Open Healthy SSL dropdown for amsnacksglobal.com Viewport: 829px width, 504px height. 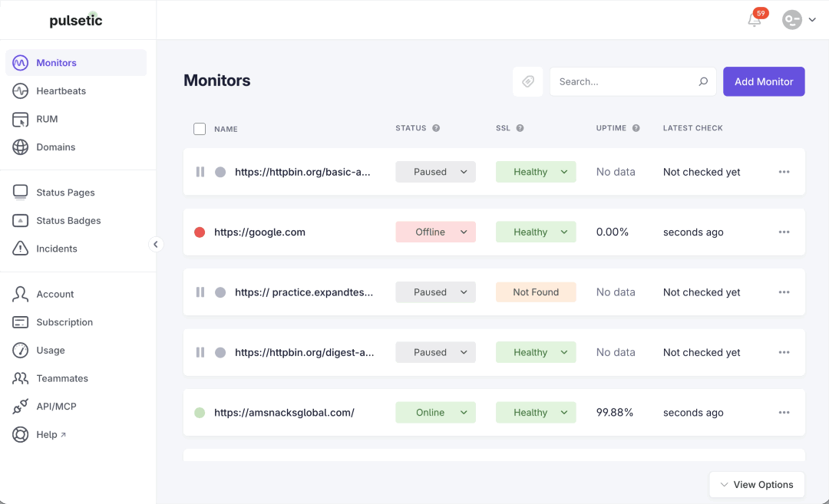point(536,413)
